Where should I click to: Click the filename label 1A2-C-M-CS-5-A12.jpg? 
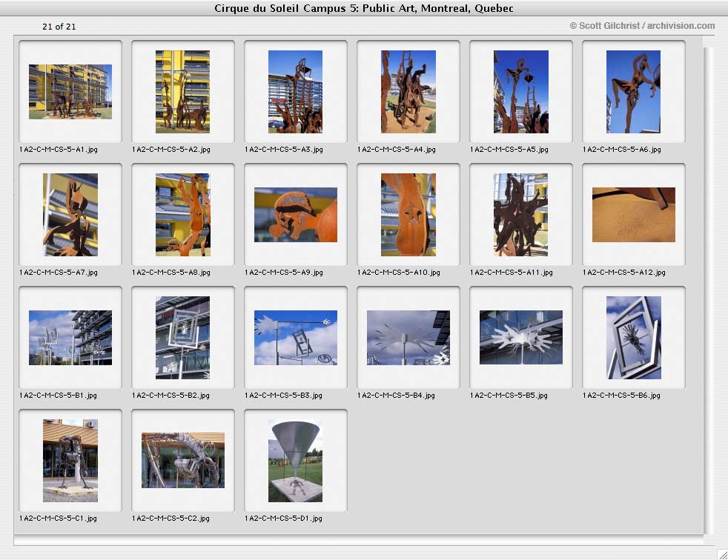click(624, 273)
